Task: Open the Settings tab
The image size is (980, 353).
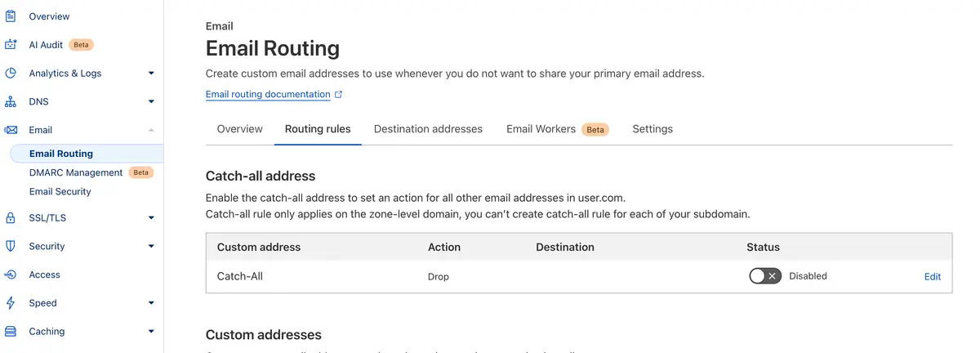Action: (653, 129)
